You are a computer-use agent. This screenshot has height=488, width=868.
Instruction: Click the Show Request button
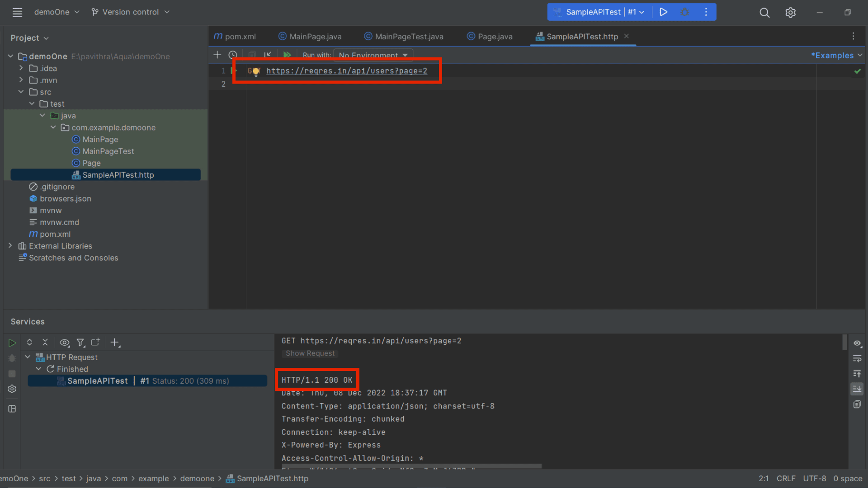[310, 353]
